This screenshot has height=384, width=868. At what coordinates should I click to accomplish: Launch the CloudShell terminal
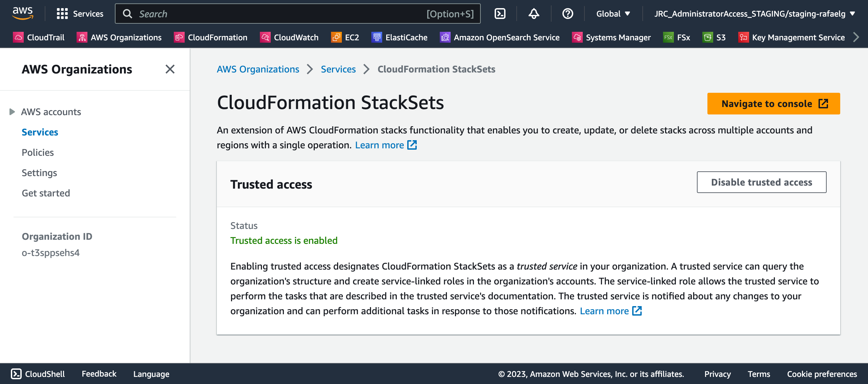38,374
